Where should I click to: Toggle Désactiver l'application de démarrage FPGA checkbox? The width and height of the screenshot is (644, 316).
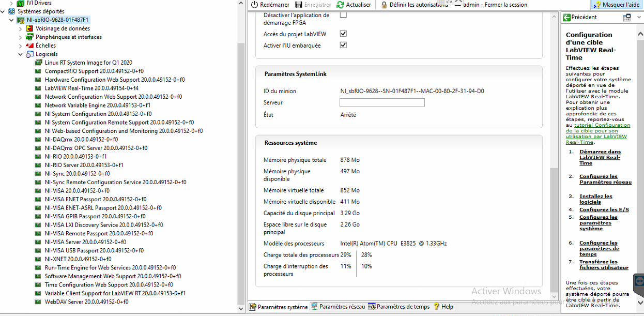343,14
